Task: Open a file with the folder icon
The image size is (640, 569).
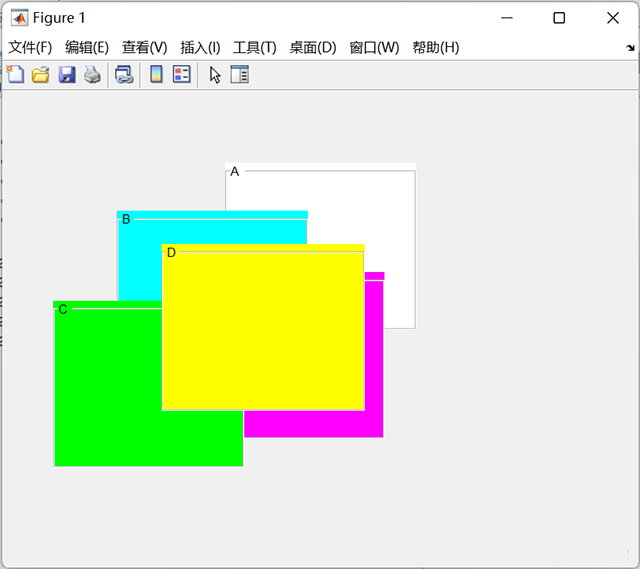Action: (x=41, y=75)
